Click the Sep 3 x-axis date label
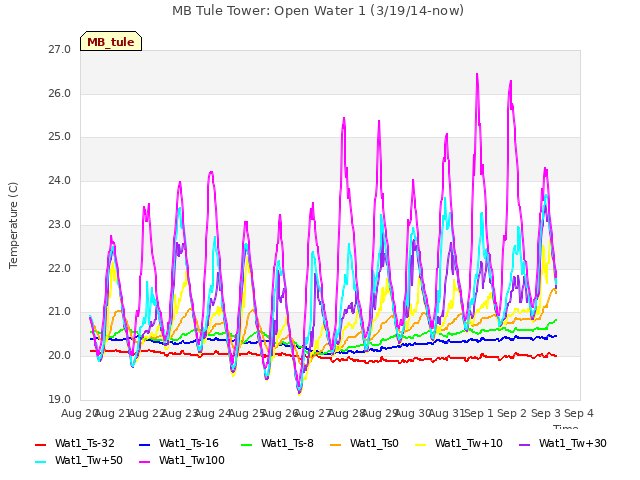This screenshot has width=640, height=480. click(x=546, y=413)
